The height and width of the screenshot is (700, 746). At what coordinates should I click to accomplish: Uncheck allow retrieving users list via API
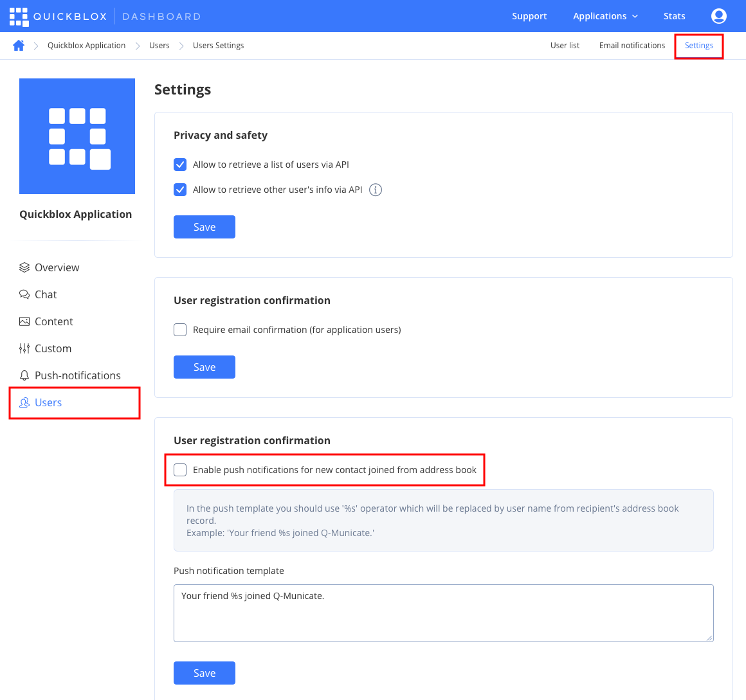(x=180, y=164)
